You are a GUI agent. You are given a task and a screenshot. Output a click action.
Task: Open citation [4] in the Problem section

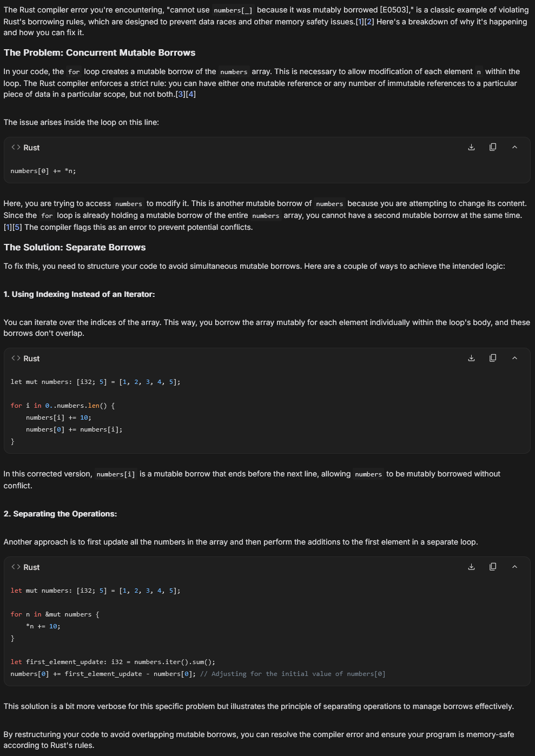click(x=190, y=94)
